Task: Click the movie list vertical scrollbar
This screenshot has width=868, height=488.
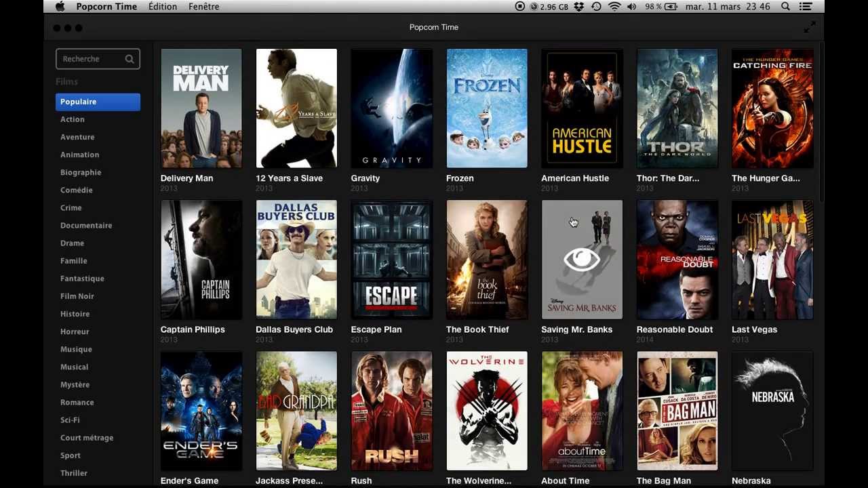Action: 821,122
